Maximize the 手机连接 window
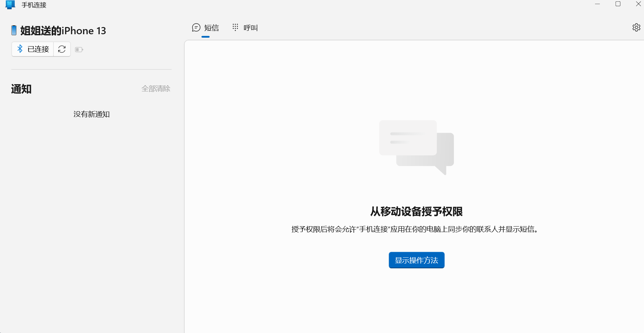The width and height of the screenshot is (644, 333). (618, 4)
